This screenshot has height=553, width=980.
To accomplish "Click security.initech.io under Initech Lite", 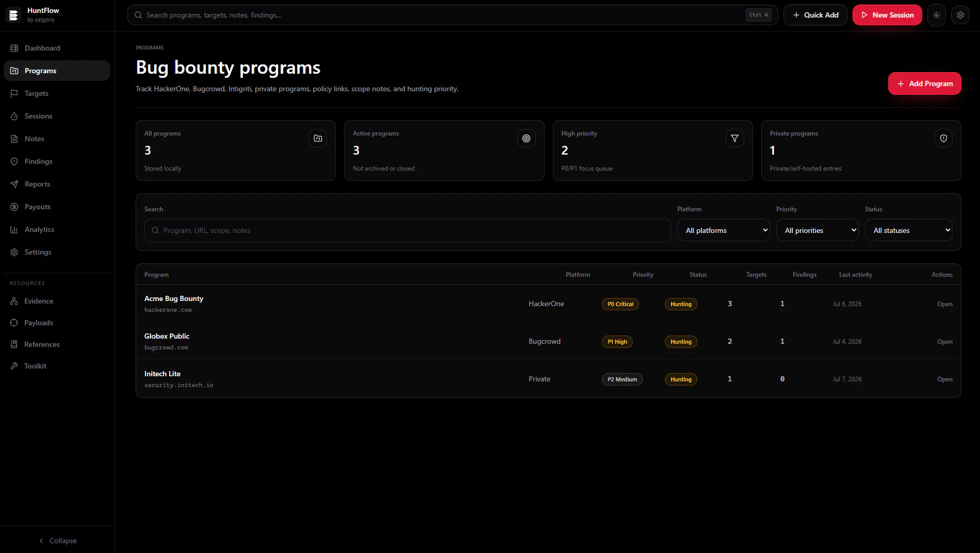I will coord(178,385).
